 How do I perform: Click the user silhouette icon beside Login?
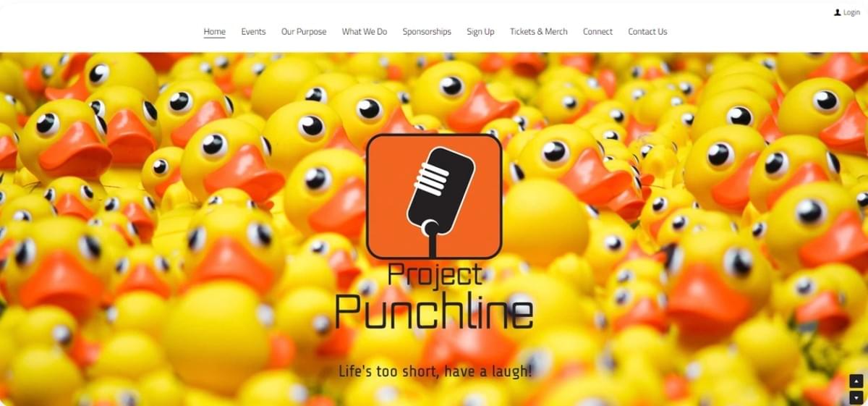[x=838, y=12]
